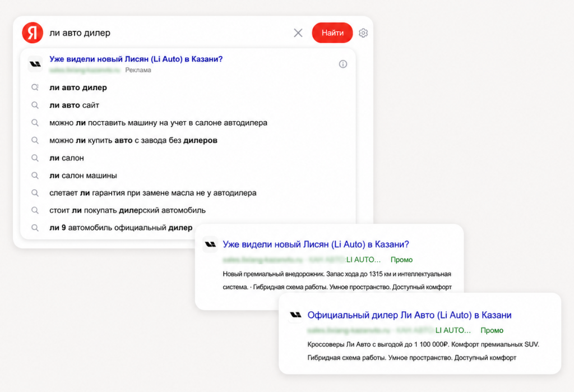
Task: Select 'ли 9 автомобиль официальный дилер' suggestion
Action: [x=121, y=228]
